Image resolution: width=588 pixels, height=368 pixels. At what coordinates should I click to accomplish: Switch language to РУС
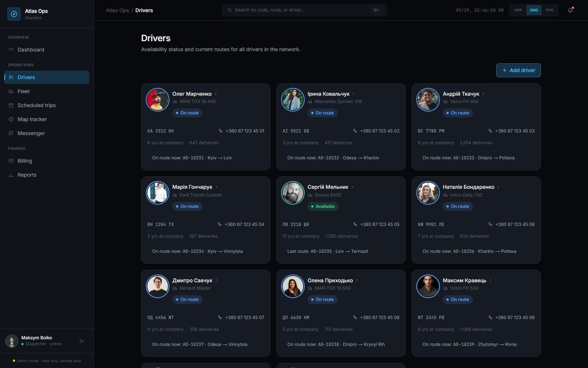point(550,10)
